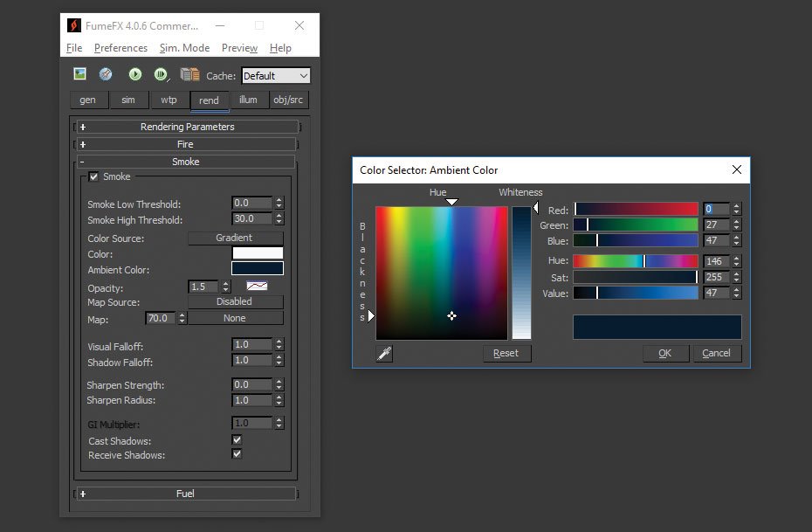Start simulation with the green play icon
The image size is (812, 532).
134,74
